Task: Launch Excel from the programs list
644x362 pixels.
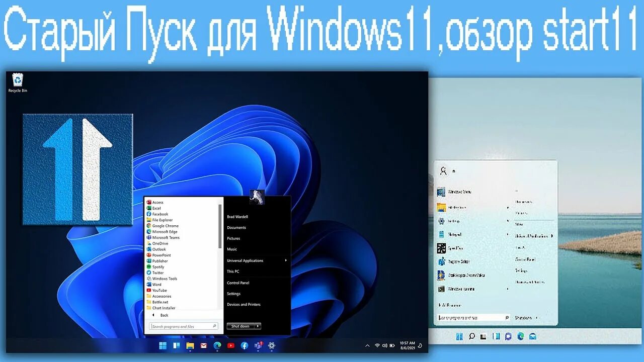Action: tap(154, 208)
